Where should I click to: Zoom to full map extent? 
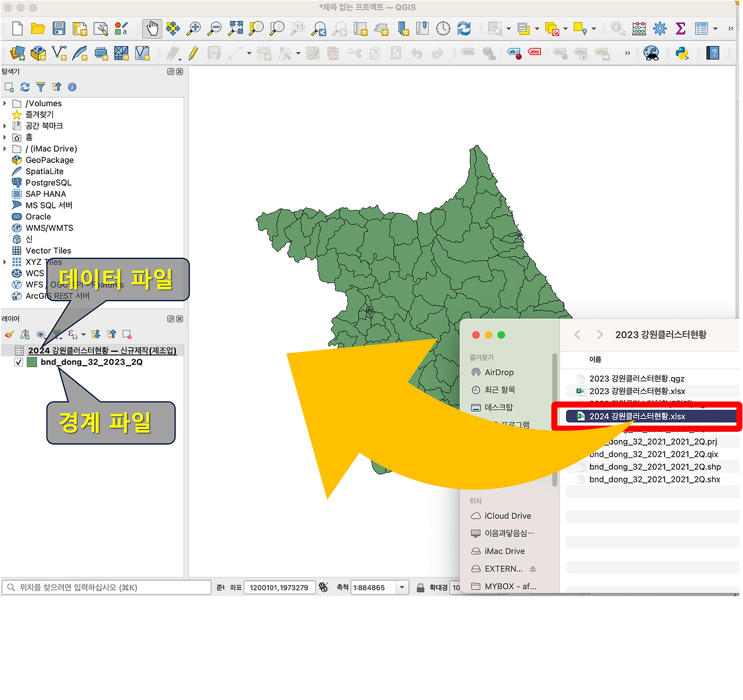pyautogui.click(x=235, y=28)
